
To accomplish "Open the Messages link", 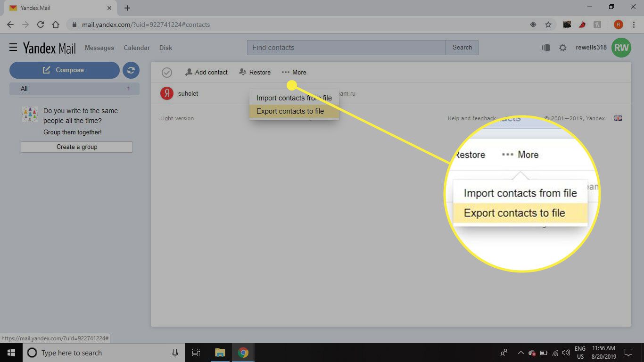I will click(x=99, y=48).
